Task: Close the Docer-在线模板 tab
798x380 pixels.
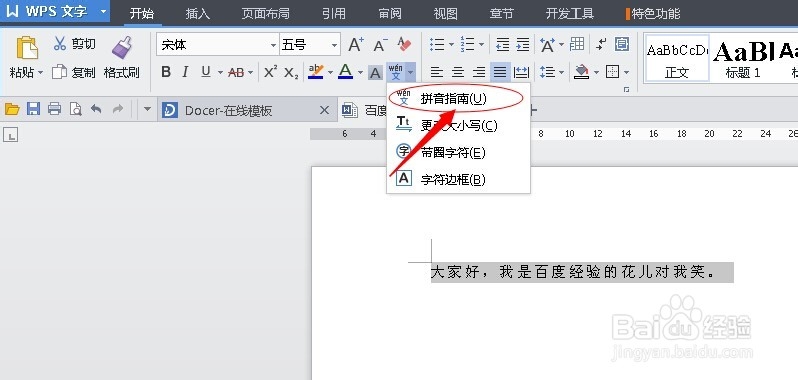Action: click(324, 110)
